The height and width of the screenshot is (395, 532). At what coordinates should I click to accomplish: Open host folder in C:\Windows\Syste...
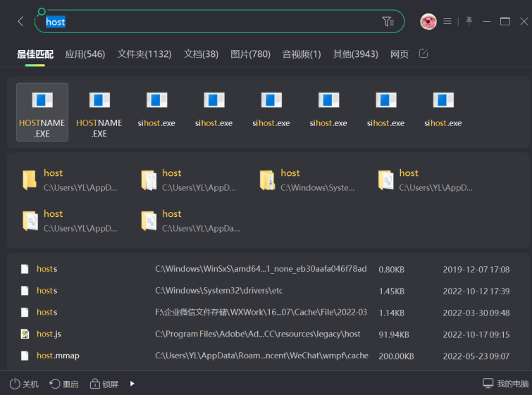307,180
